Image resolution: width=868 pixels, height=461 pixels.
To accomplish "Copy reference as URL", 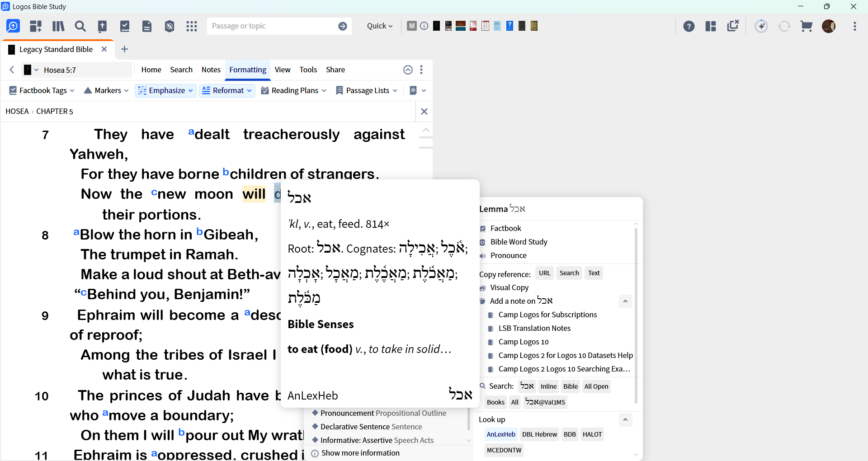I will pyautogui.click(x=544, y=273).
